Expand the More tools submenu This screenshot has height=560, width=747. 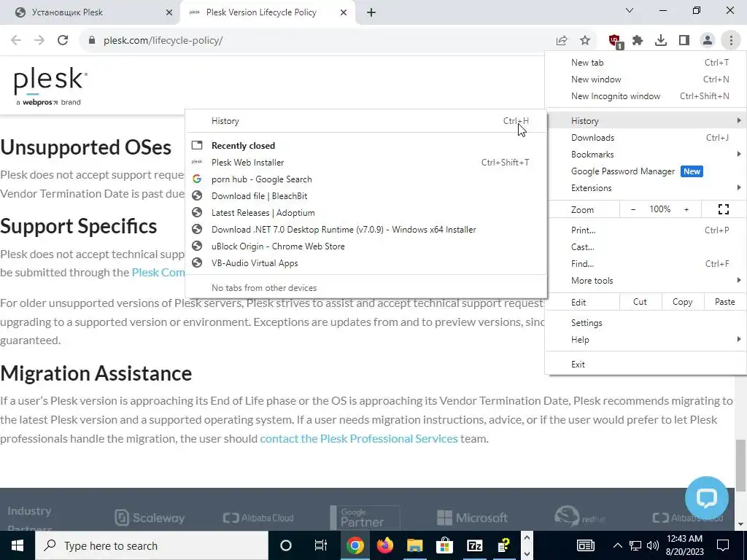pos(646,281)
